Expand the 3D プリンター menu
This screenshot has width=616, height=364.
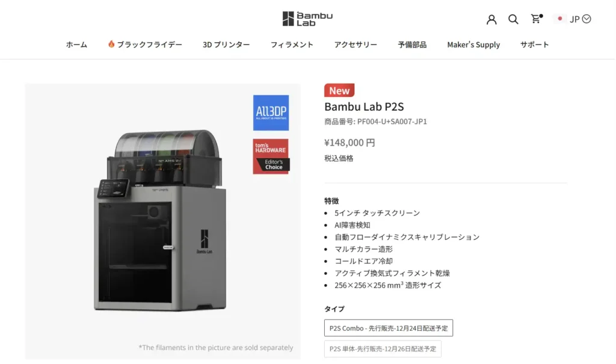226,45
